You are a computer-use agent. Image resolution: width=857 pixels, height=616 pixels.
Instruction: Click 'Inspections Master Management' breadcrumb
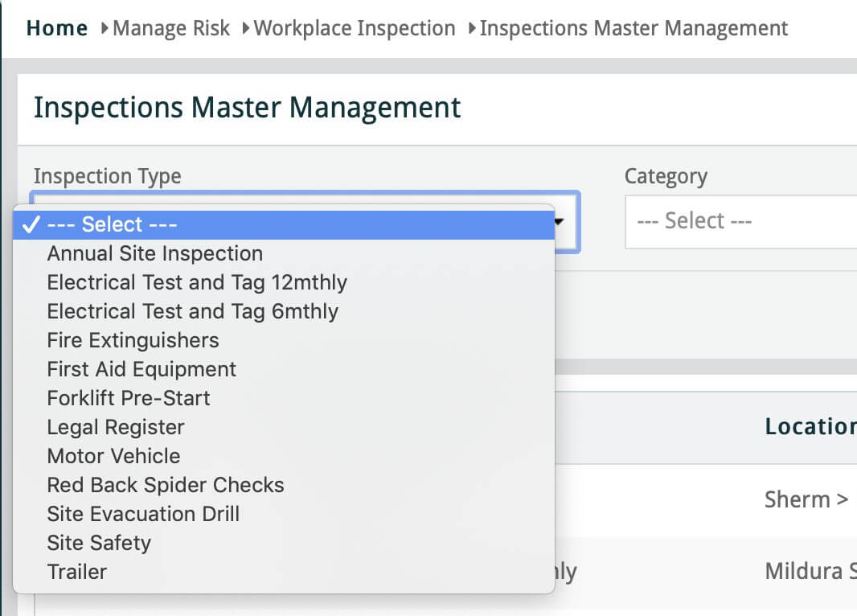(x=634, y=29)
